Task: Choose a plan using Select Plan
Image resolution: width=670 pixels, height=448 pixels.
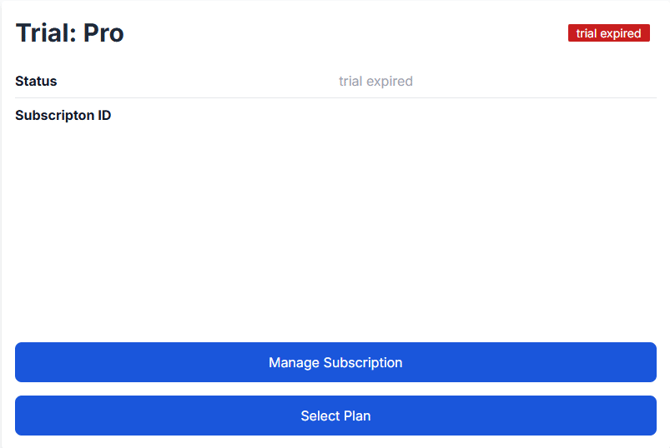Action: pos(335,415)
